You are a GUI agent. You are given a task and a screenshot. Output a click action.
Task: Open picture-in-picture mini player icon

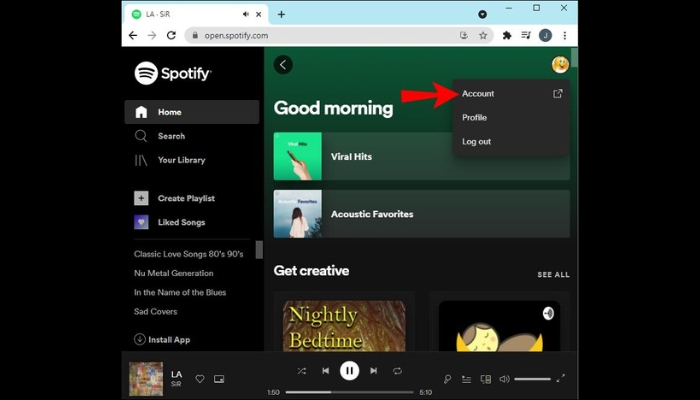[219, 379]
